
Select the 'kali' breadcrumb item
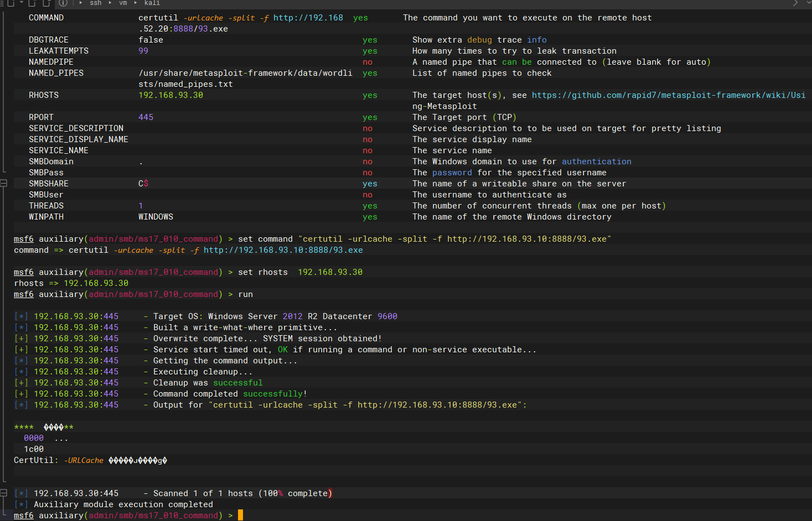point(152,3)
